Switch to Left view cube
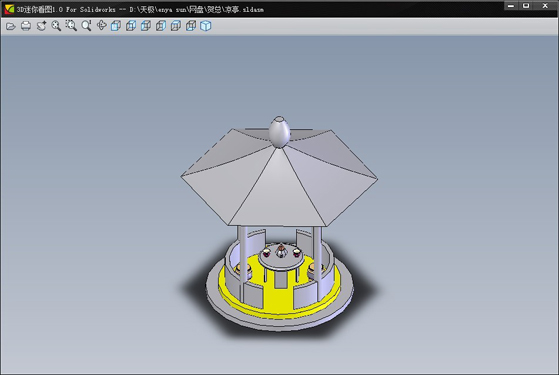 (146, 26)
